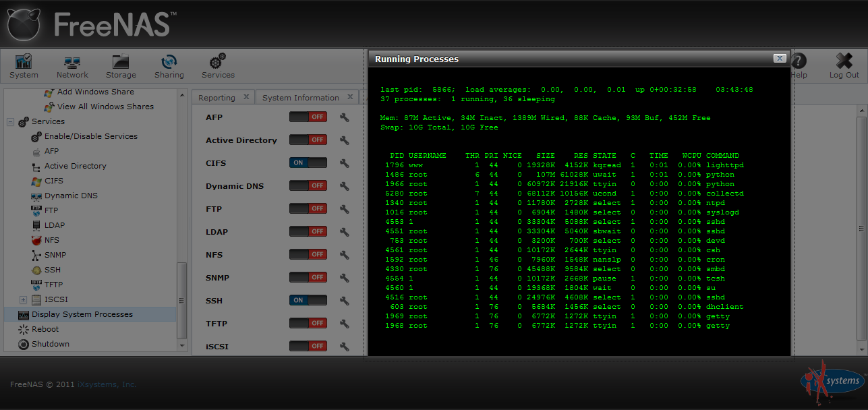Open Dynamic DNS settings wrench icon
This screenshot has height=410, width=868.
point(344,186)
